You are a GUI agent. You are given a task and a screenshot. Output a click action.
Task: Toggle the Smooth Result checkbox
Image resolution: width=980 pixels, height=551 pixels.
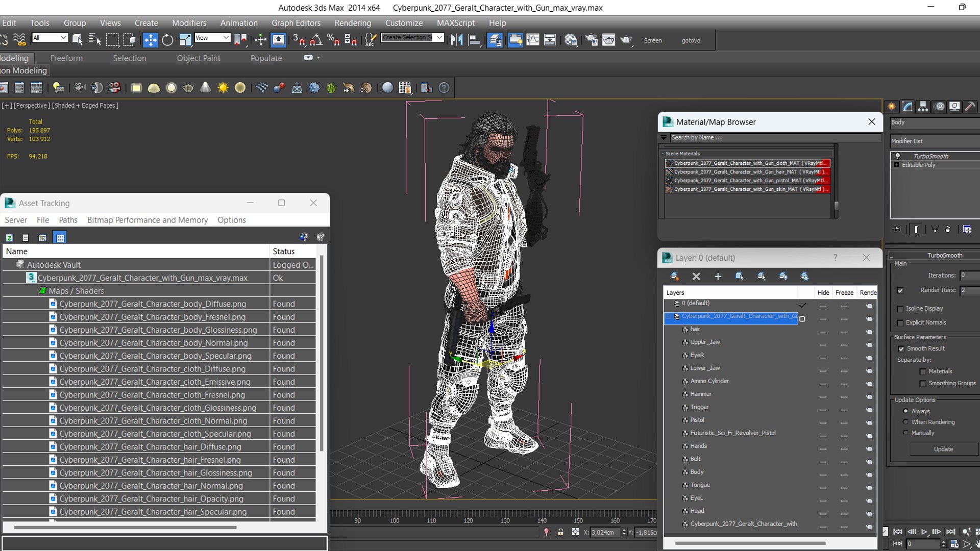(901, 348)
